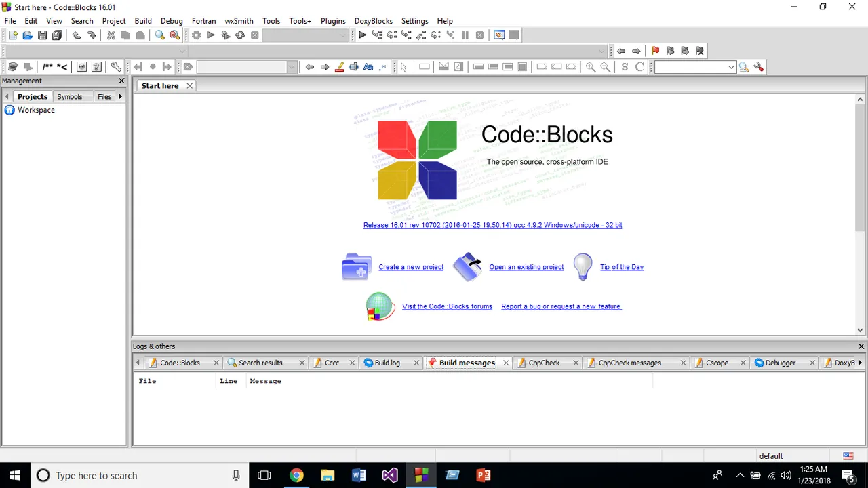Show more Management tabs with right arrow

point(121,96)
